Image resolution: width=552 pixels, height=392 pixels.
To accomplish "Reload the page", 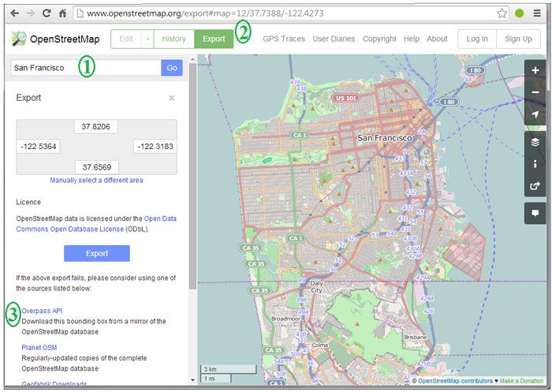I will pos(47,13).
